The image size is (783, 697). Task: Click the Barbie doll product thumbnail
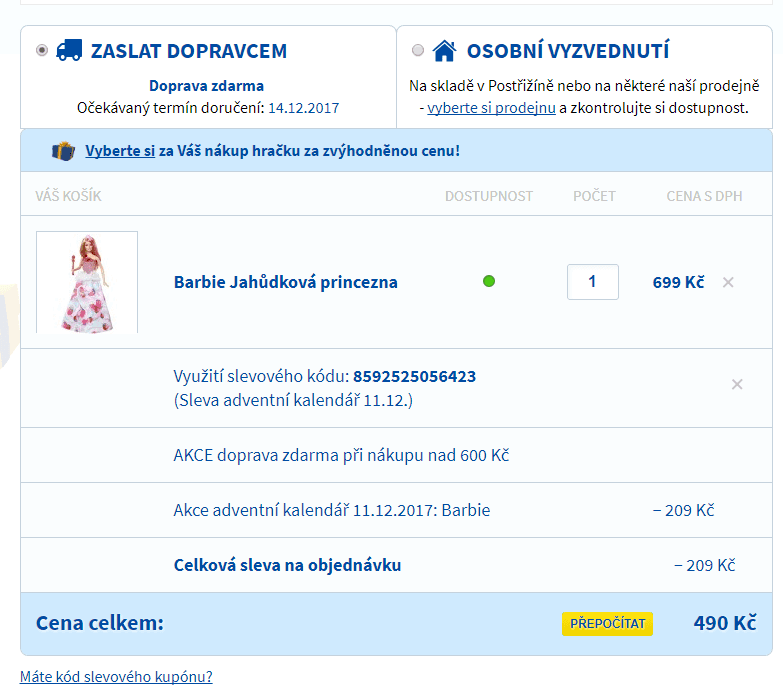pos(87,282)
